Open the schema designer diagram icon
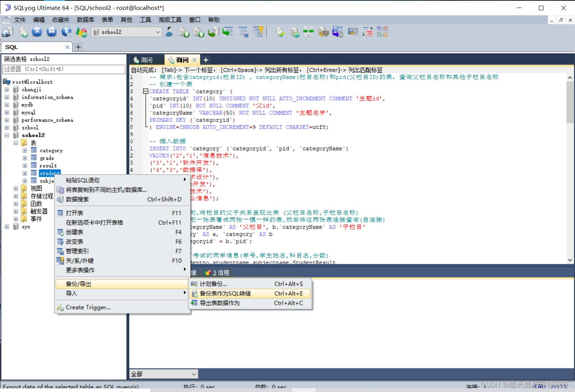The height and width of the screenshot is (392, 575). 382,32
